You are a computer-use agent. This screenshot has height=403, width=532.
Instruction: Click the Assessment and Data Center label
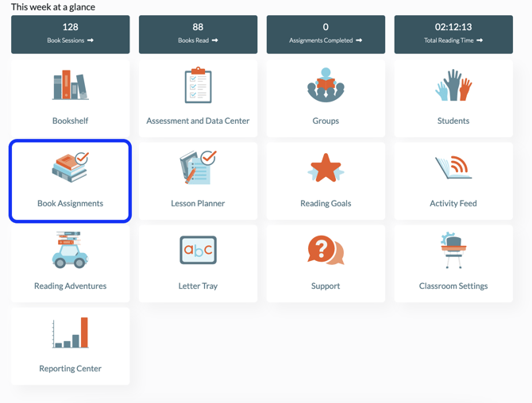198,121
